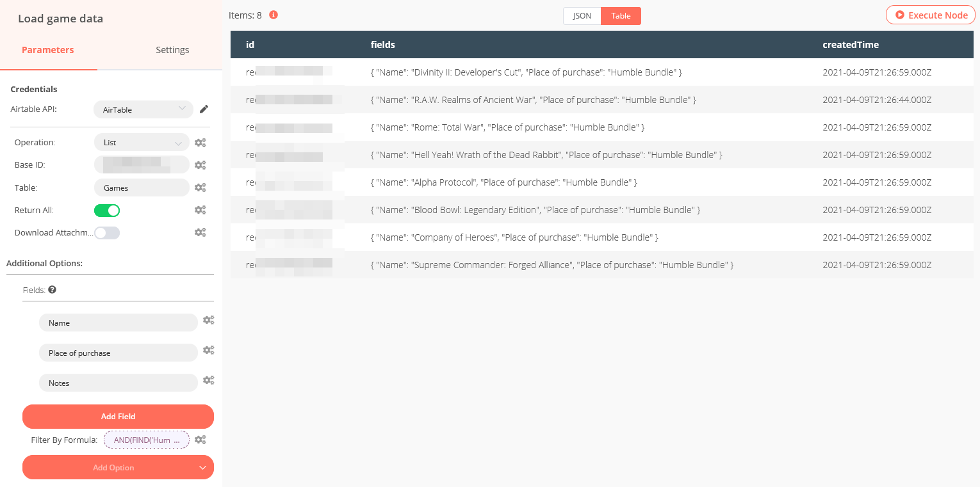Viewport: 980px width, 487px height.
Task: Enable the Download Attachments toggle
Action: point(107,233)
